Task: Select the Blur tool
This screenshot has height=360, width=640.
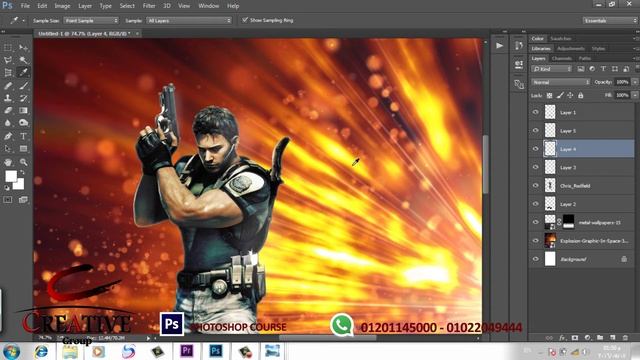Action: [x=8, y=123]
